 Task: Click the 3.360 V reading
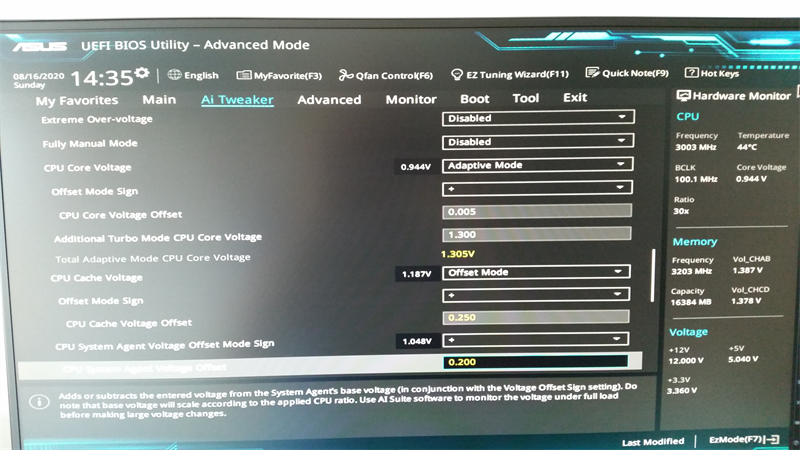tap(682, 391)
